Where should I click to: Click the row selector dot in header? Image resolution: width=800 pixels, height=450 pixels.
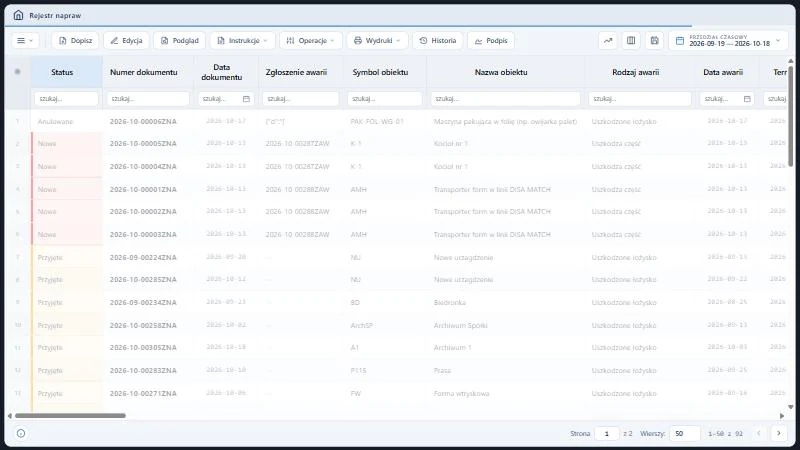coord(17,71)
